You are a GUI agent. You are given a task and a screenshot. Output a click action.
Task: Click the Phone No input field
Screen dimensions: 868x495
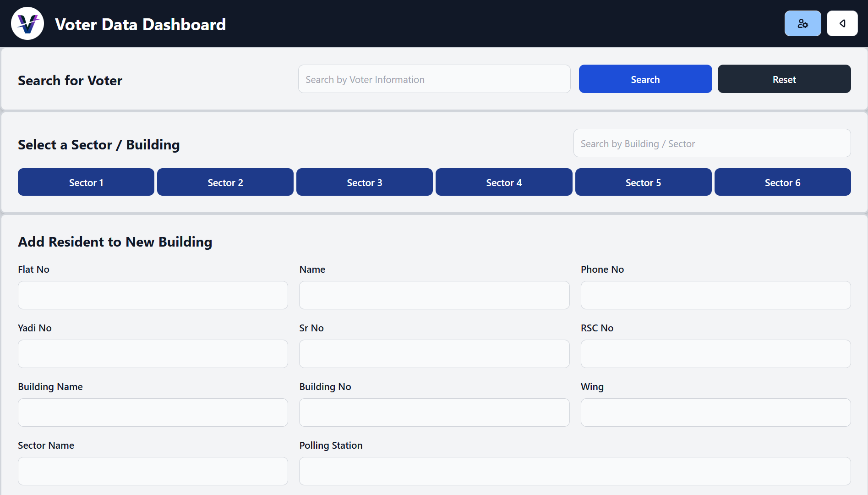715,295
